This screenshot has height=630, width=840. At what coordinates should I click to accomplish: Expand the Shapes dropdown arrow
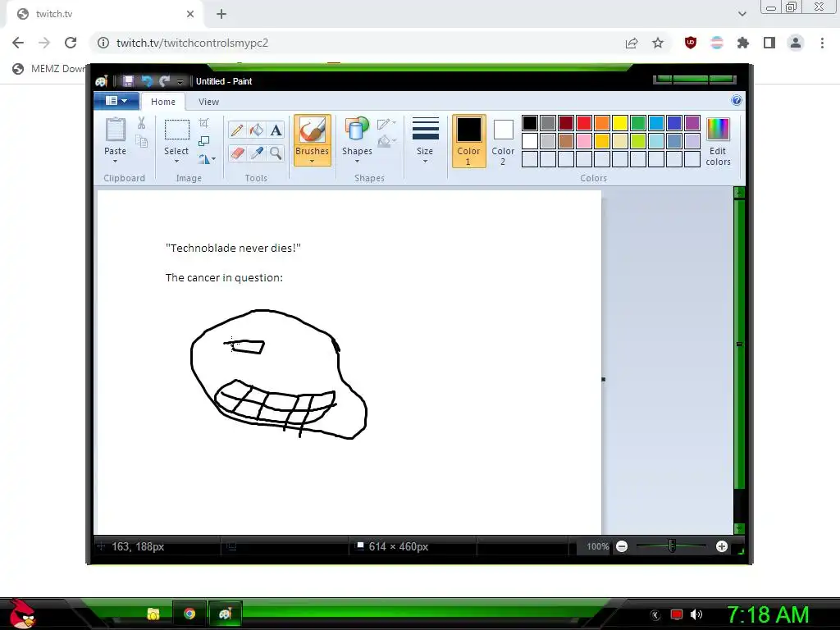tap(357, 162)
